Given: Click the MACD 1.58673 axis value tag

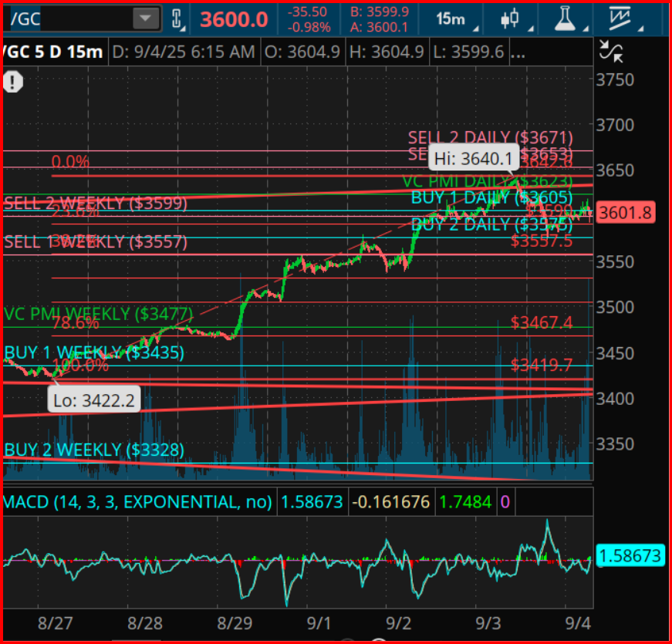Looking at the screenshot, I should (629, 555).
